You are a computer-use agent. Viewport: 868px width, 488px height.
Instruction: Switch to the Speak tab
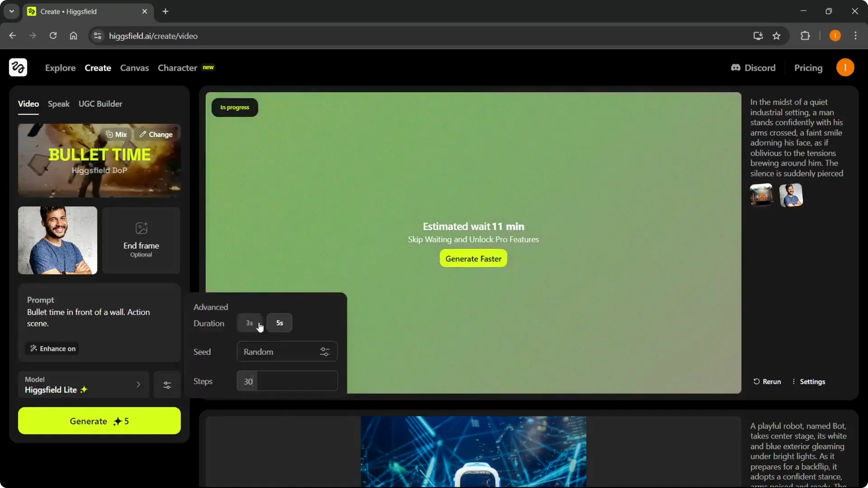(x=58, y=103)
